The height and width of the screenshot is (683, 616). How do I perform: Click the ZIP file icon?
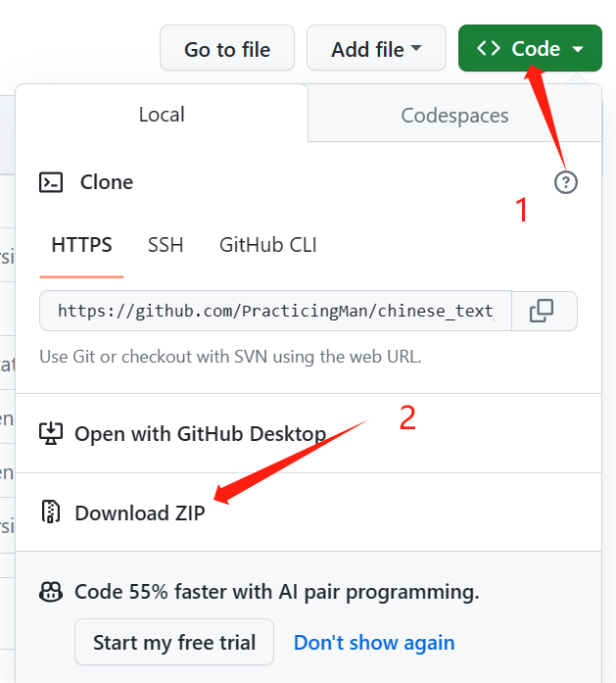[51, 512]
